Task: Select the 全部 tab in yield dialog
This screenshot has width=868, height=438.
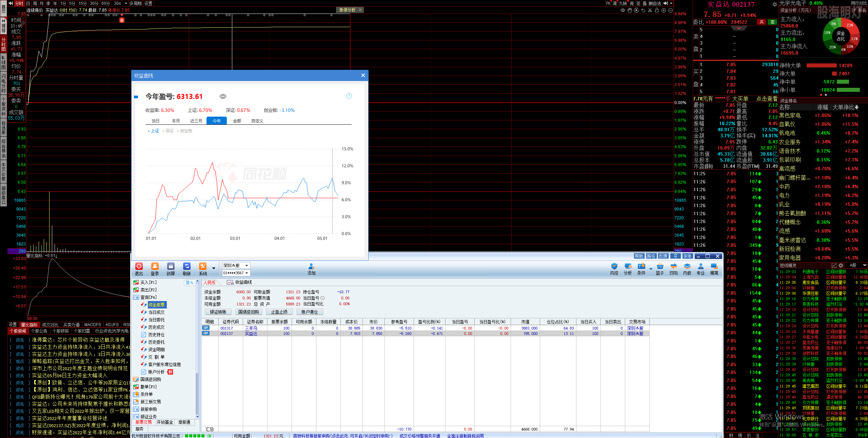Action: (237, 121)
